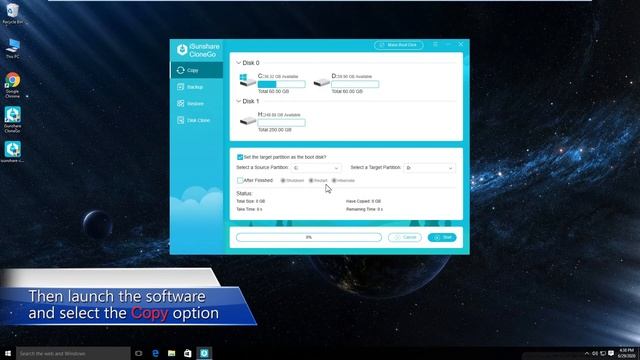The width and height of the screenshot is (640, 360).
Task: Open Task View on the taskbar
Action: (x=139, y=353)
